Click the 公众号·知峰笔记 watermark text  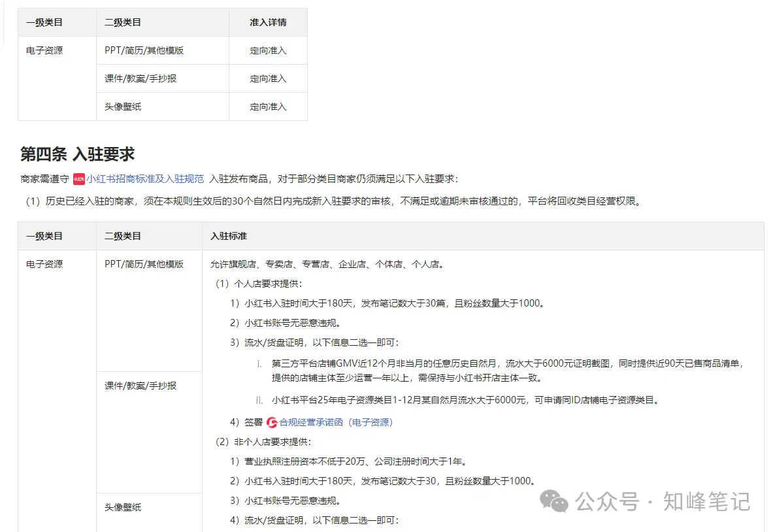pos(660,501)
